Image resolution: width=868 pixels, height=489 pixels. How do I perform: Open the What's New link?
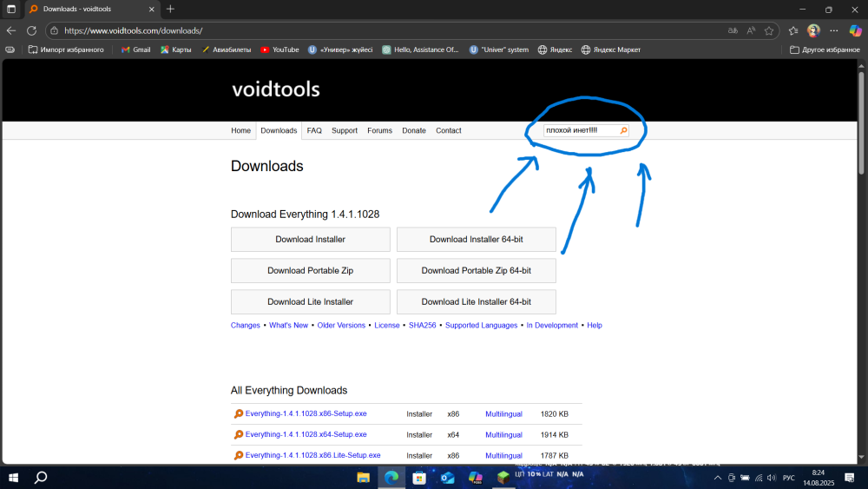[x=288, y=325]
